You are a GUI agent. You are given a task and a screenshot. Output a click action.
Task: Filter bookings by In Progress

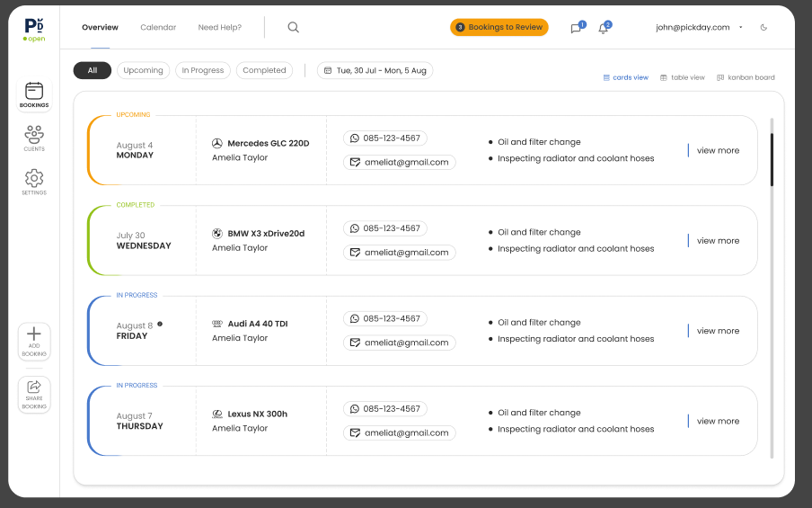pos(202,70)
